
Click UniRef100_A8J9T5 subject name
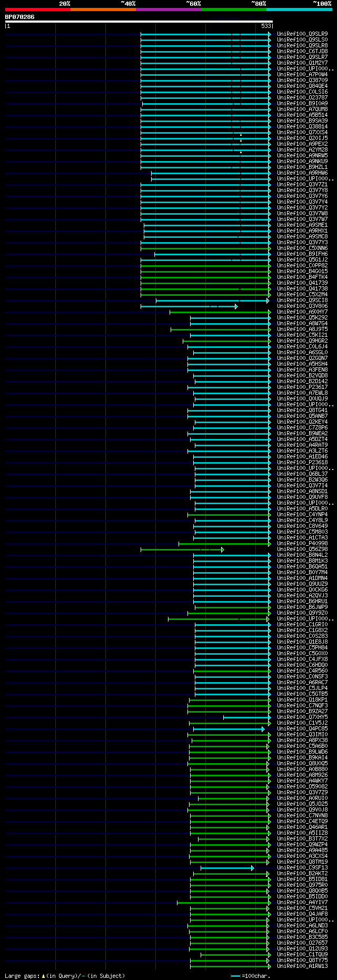tap(302, 329)
